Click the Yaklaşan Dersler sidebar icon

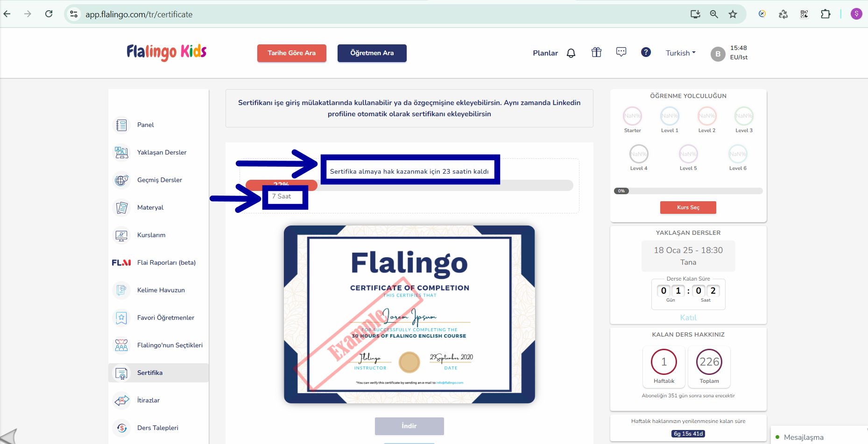(121, 153)
